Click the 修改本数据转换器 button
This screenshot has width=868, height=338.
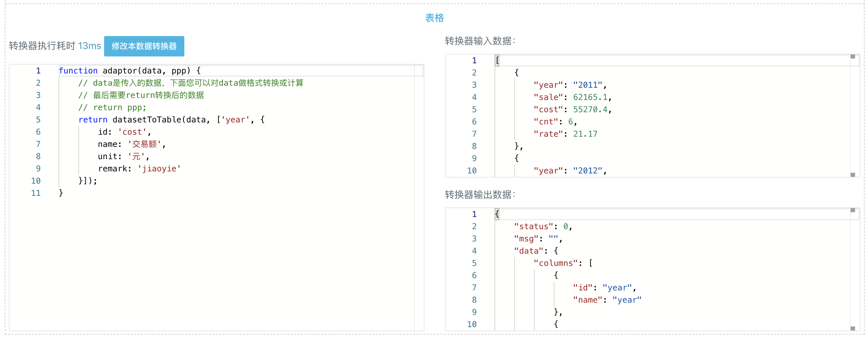click(144, 46)
